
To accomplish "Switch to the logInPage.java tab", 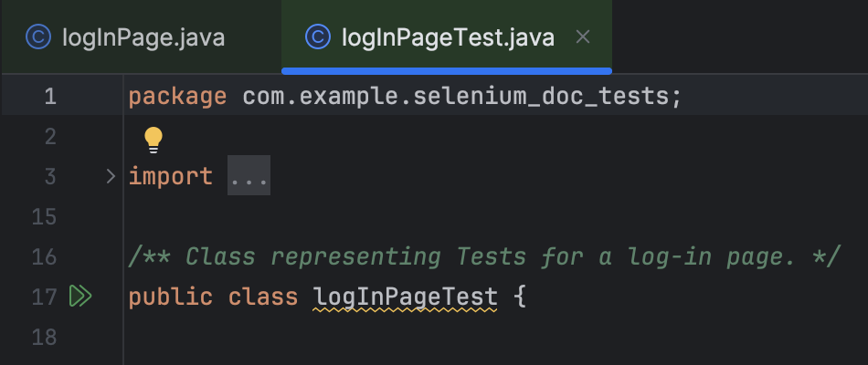I will (x=143, y=37).
